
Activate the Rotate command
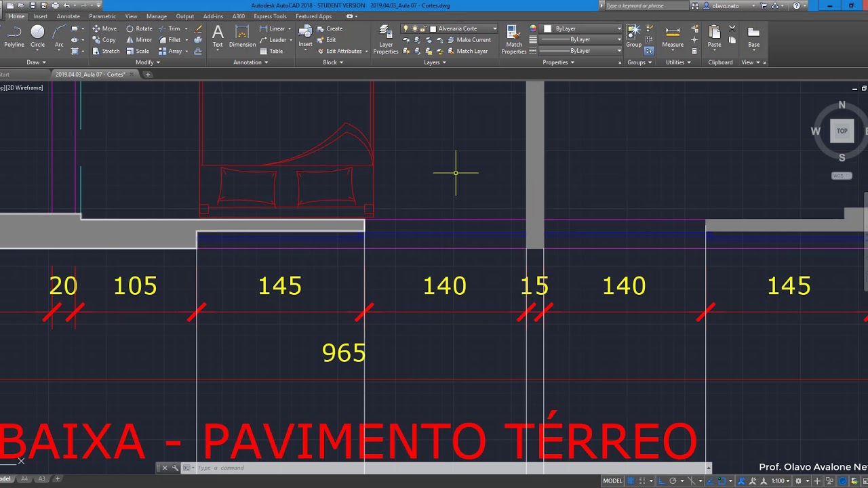(139, 28)
